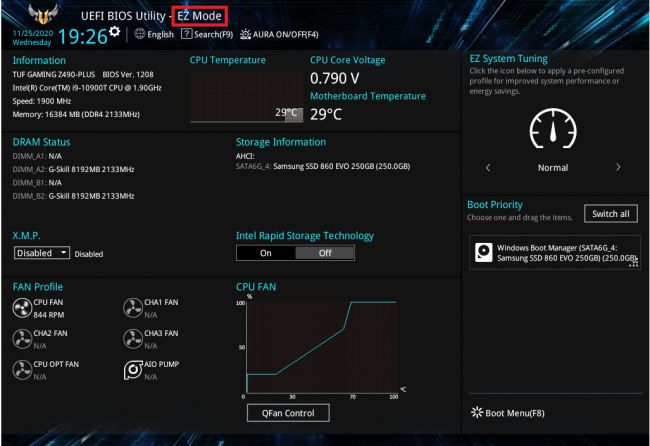
Task: Click the DIMM_B1 N/A entry
Action: [x=37, y=182]
